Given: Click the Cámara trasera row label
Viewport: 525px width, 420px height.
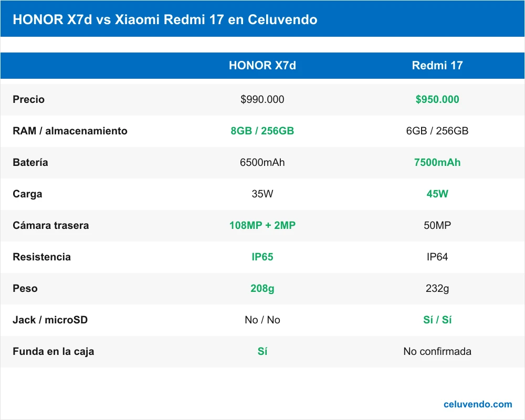Looking at the screenshot, I should pos(51,225).
